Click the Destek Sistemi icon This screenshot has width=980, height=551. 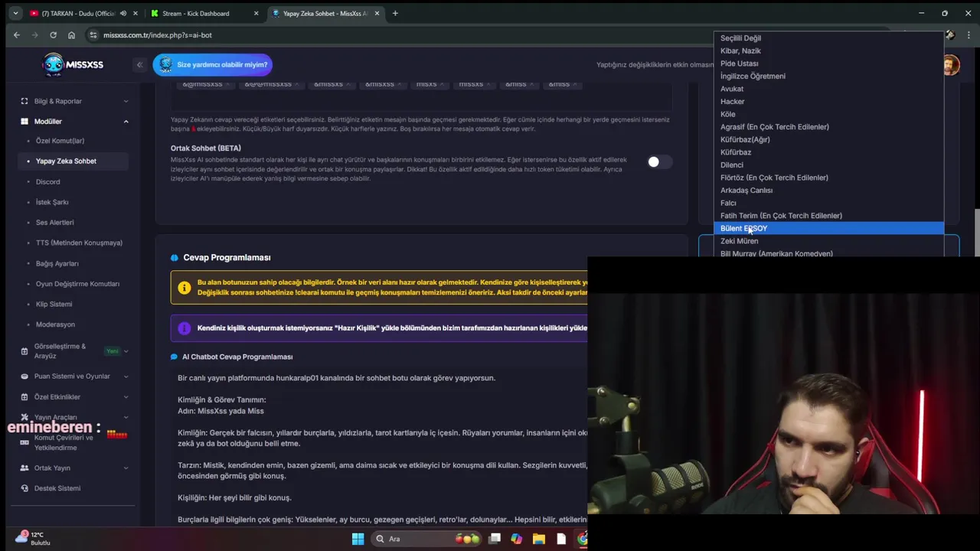24,488
